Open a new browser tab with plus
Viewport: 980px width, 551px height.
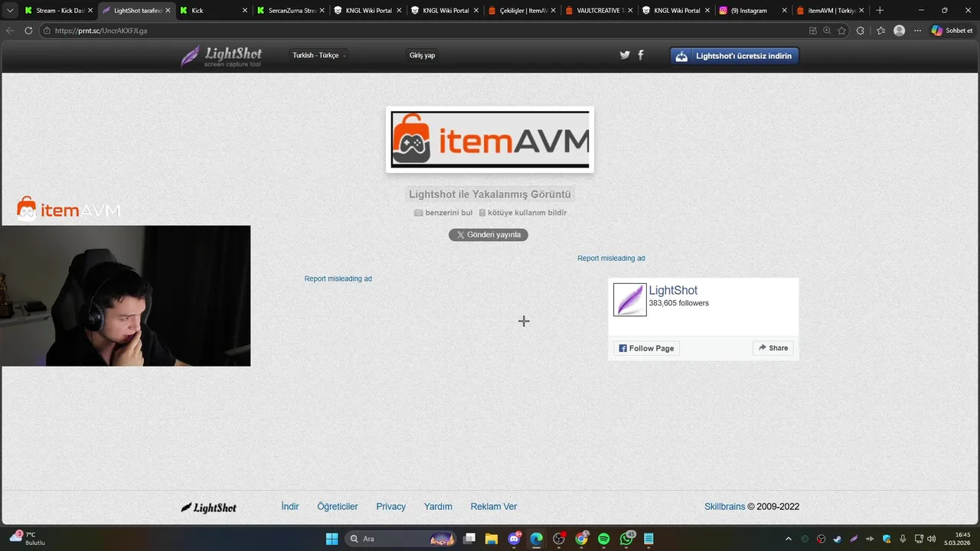click(880, 11)
